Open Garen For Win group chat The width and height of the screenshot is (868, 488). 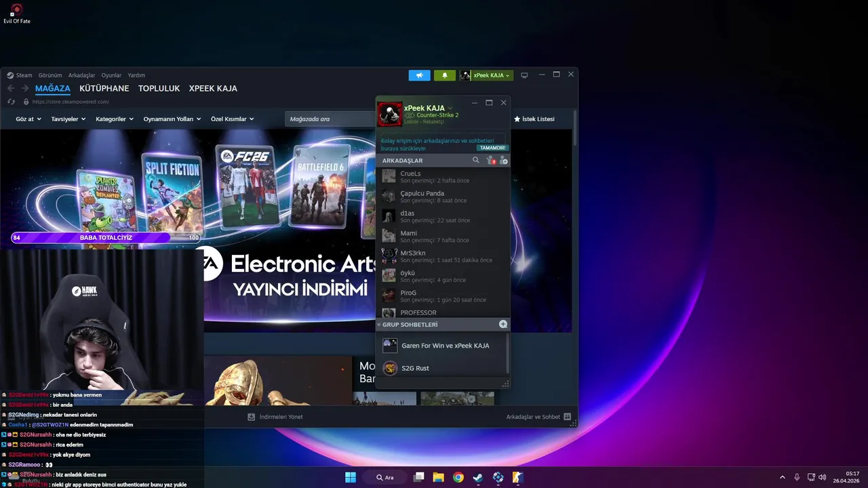coord(441,346)
